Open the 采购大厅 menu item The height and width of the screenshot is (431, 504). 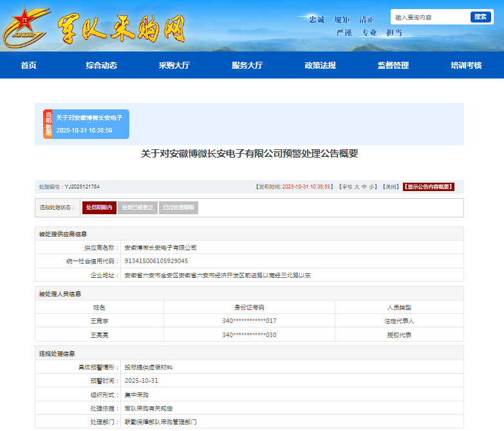(x=174, y=66)
